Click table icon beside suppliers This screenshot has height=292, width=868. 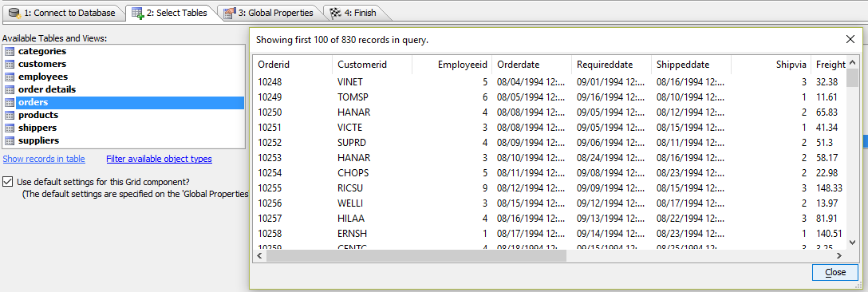coord(10,140)
